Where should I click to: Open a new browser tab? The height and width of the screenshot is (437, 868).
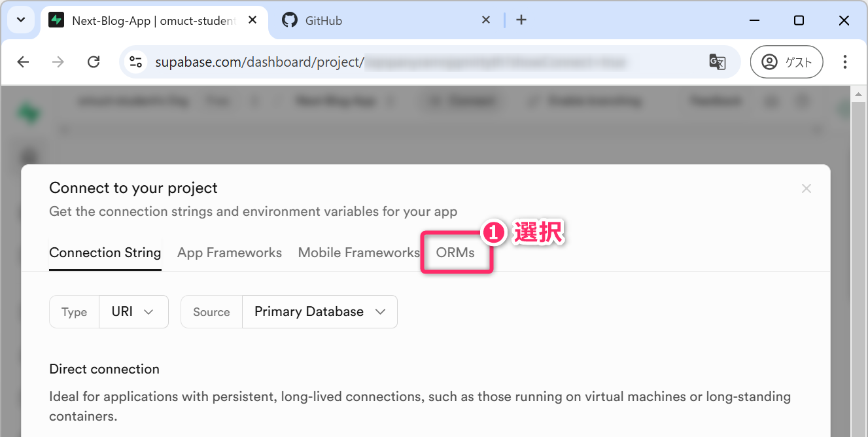click(521, 20)
